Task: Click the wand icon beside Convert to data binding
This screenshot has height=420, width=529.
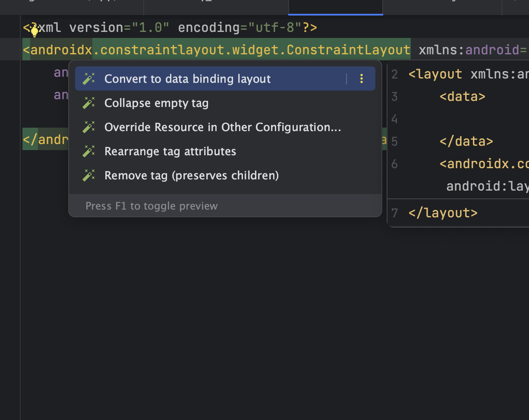Action: click(88, 79)
